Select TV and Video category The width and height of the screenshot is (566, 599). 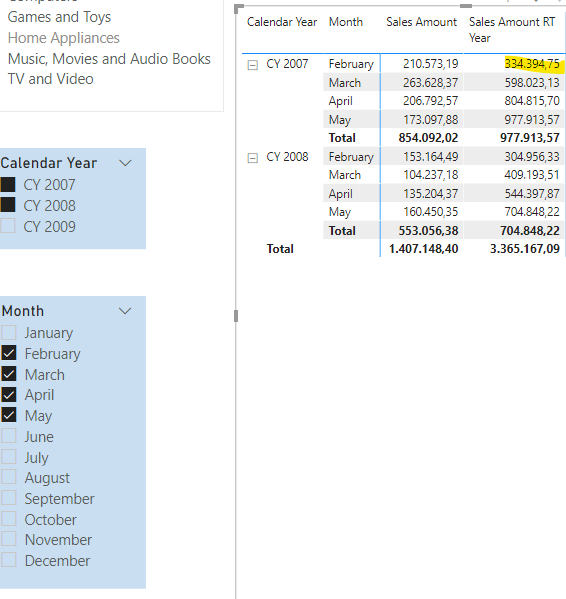tap(50, 79)
